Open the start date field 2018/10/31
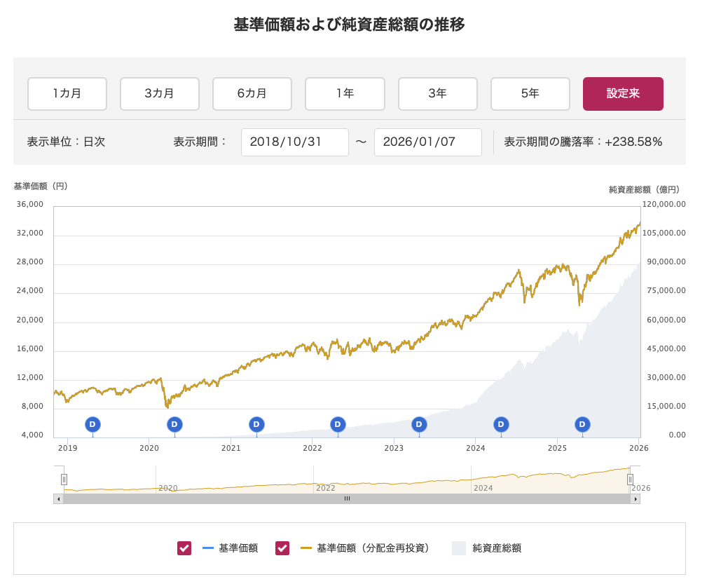 294,142
